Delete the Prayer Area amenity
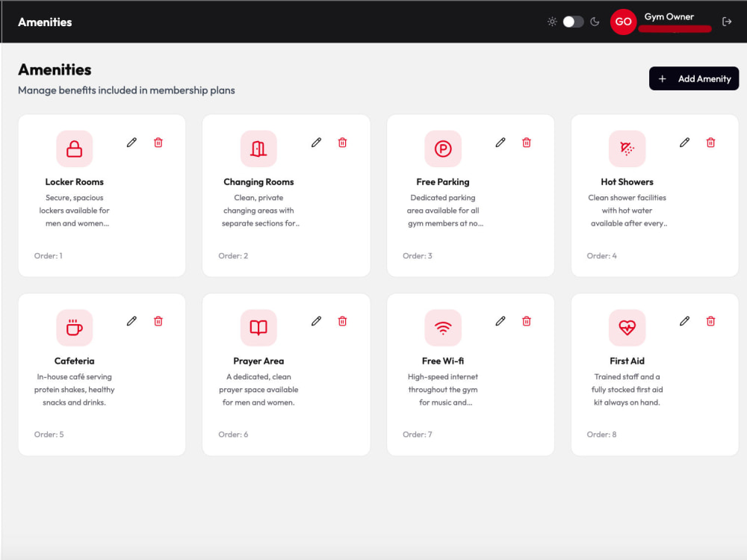747x560 pixels. (342, 321)
